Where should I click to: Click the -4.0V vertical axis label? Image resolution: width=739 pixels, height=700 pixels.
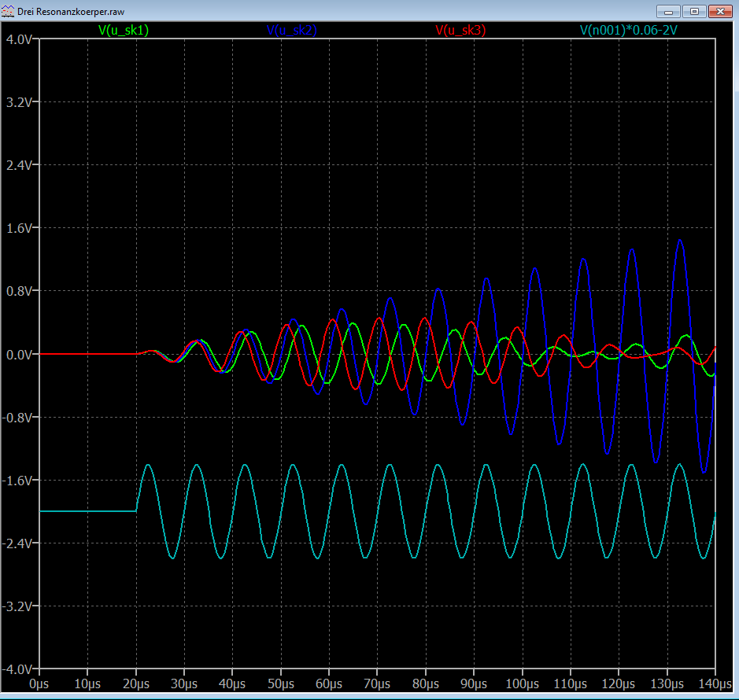[x=17, y=669]
